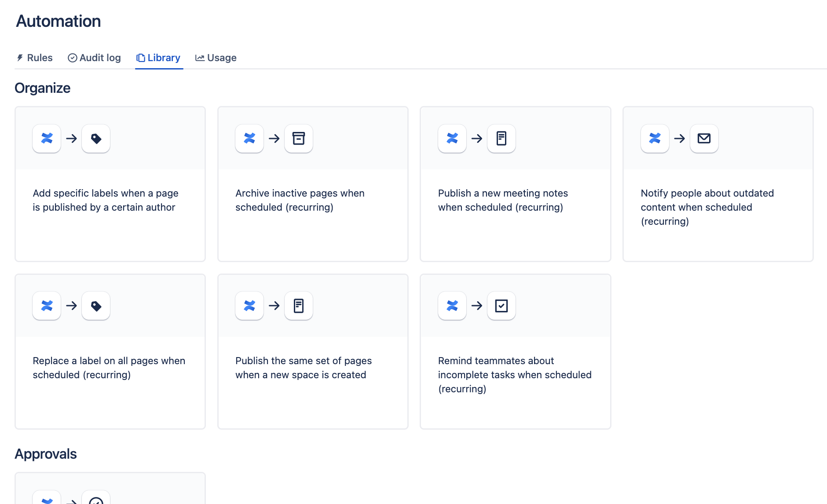827x504 pixels.
Task: Click archive box icon on Archive inactive pages card
Action: 299,139
